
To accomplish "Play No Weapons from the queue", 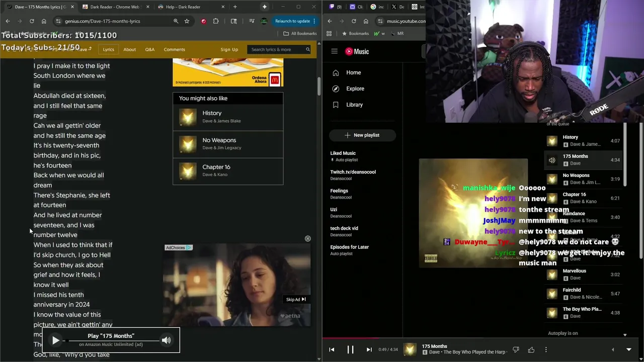I will [x=584, y=179].
